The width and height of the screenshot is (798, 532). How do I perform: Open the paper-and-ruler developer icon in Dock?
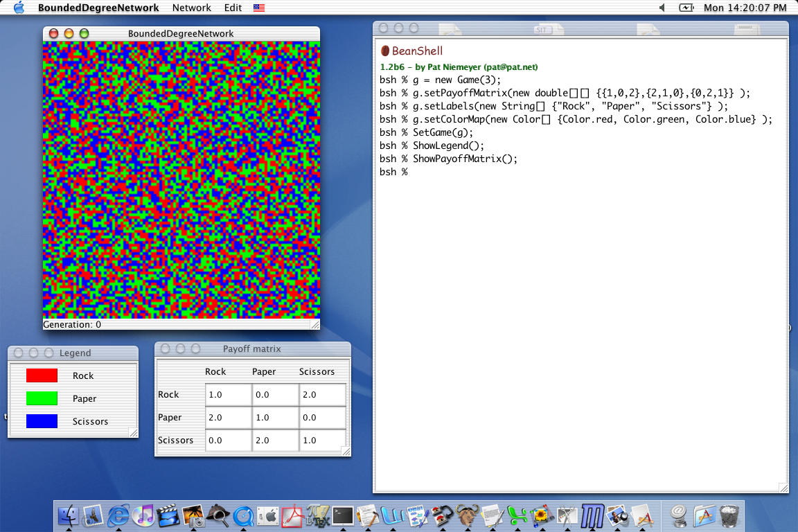642,515
